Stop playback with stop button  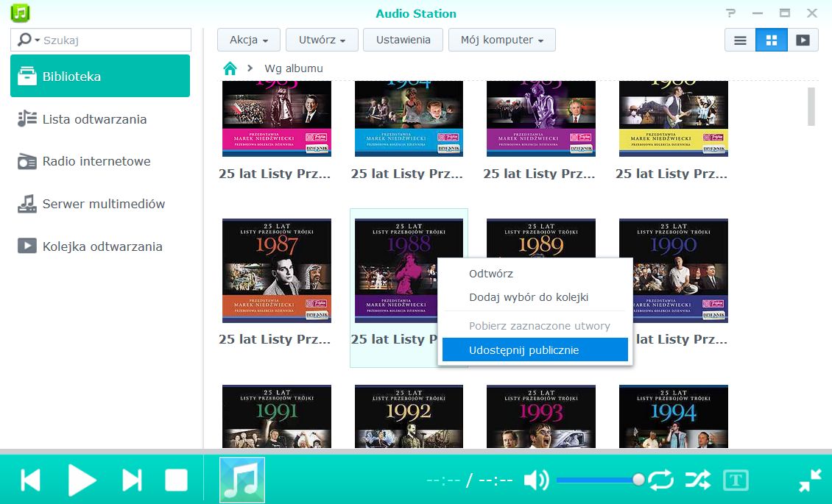176,480
